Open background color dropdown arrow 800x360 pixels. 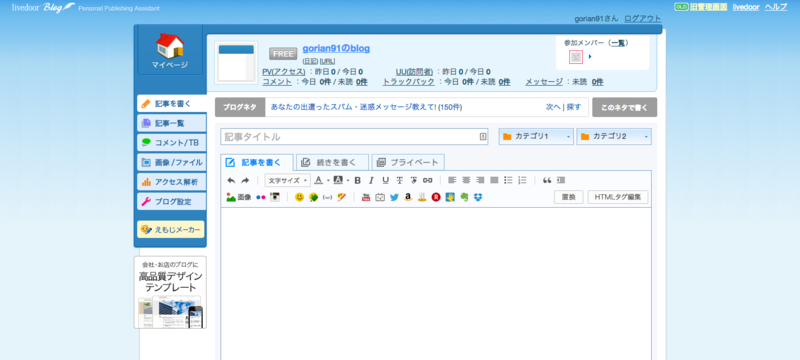point(347,181)
